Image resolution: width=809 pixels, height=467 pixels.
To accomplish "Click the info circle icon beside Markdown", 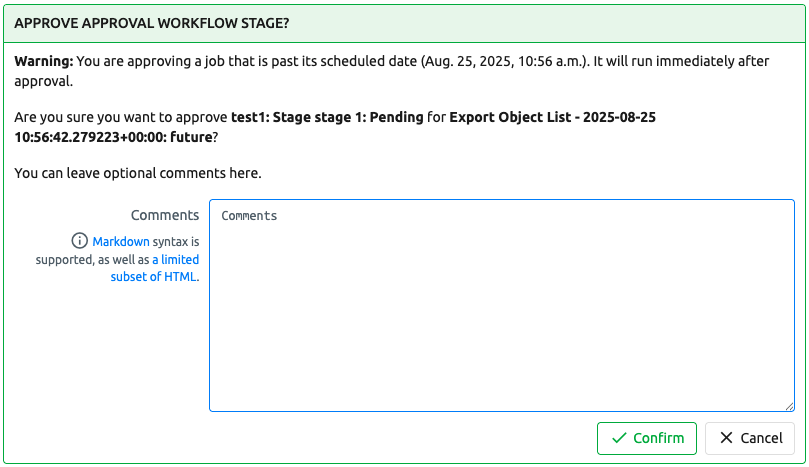I will 79,241.
